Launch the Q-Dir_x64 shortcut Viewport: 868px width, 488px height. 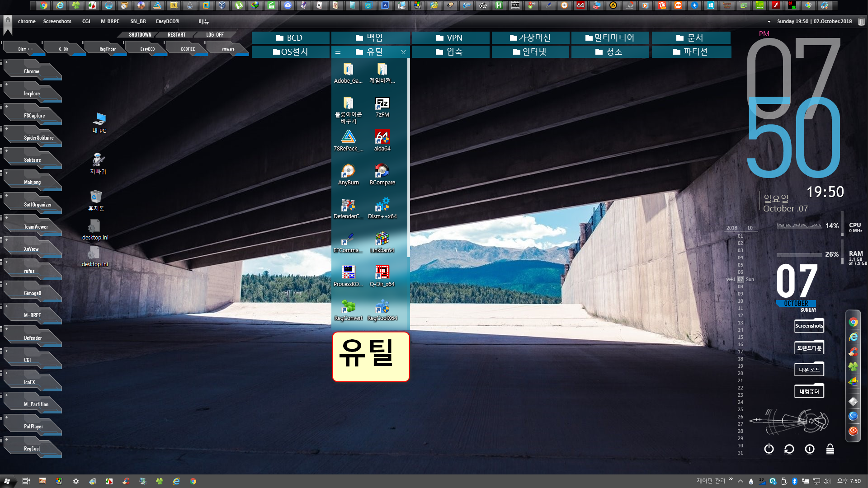(x=382, y=277)
